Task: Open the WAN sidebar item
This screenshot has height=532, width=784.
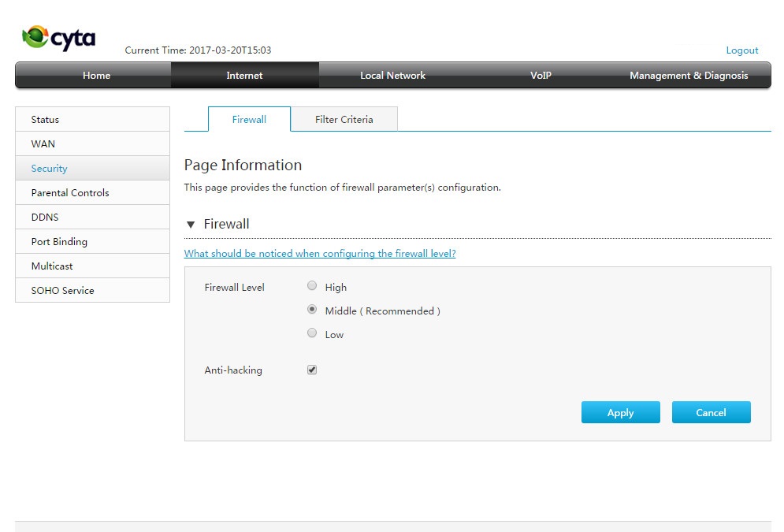Action: [x=92, y=144]
